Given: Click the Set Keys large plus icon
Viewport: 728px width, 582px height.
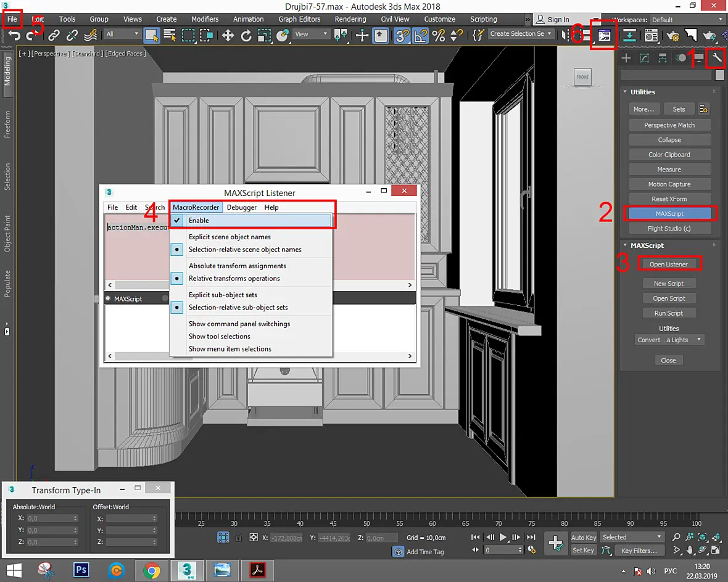Looking at the screenshot, I should 555,543.
